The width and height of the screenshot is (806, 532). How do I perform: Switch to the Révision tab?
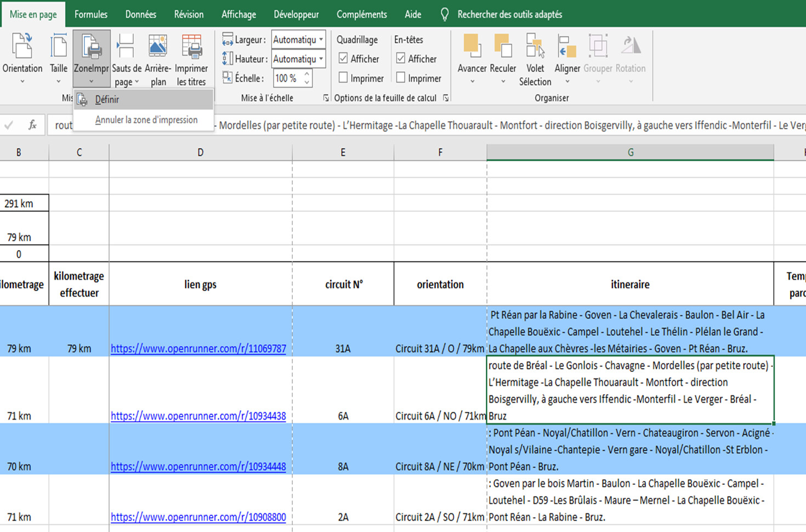tap(189, 14)
